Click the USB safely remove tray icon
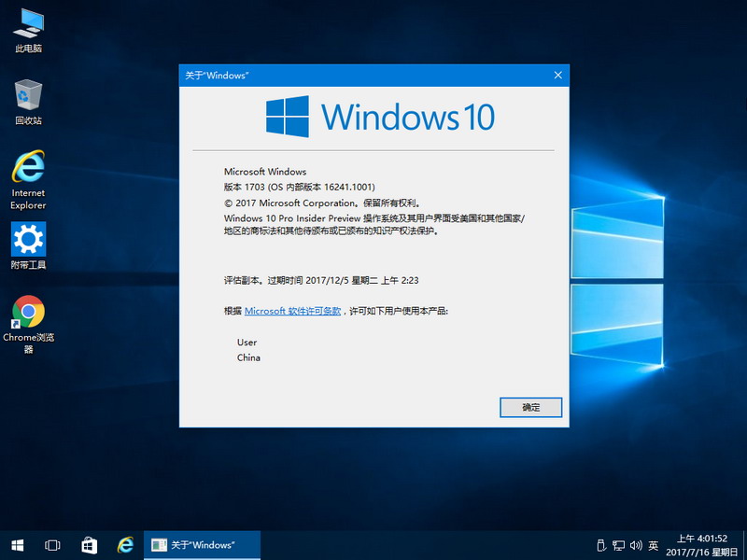The height and width of the screenshot is (560, 747). pyautogui.click(x=601, y=545)
